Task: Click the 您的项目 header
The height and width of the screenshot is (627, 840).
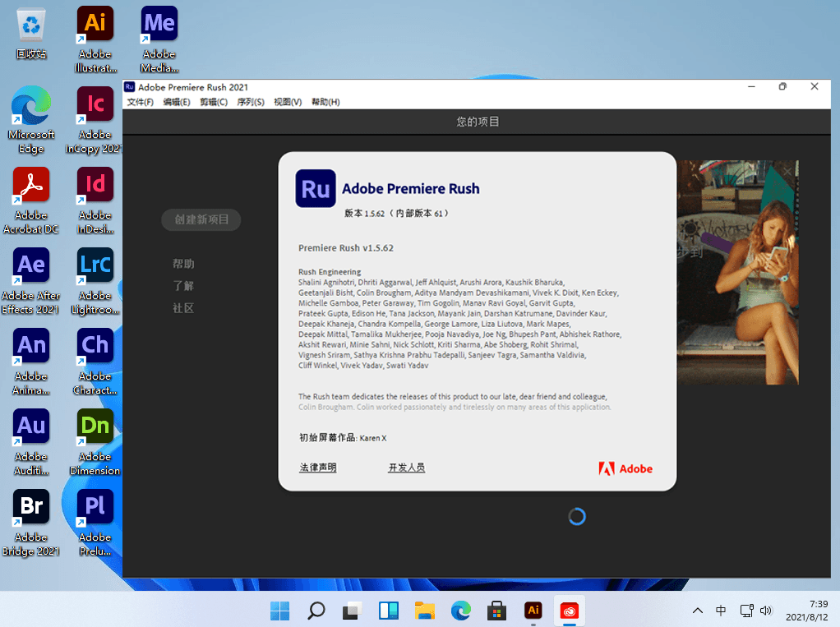Action: pos(478,122)
